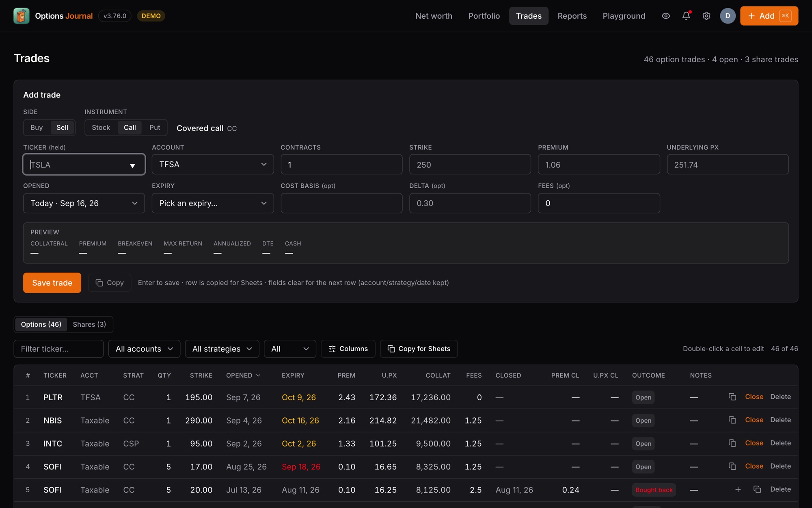Click Copy for Sheets button
The image size is (812, 508).
click(x=419, y=349)
